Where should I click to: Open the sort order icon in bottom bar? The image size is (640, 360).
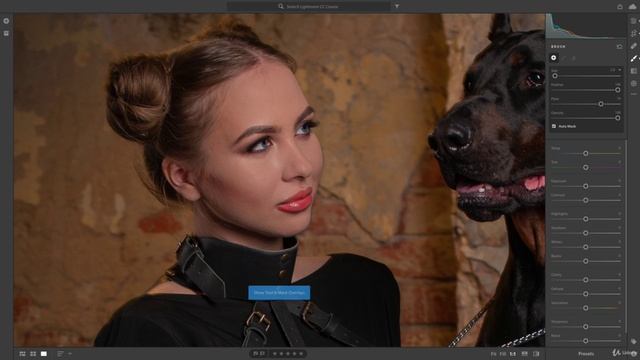coord(60,353)
